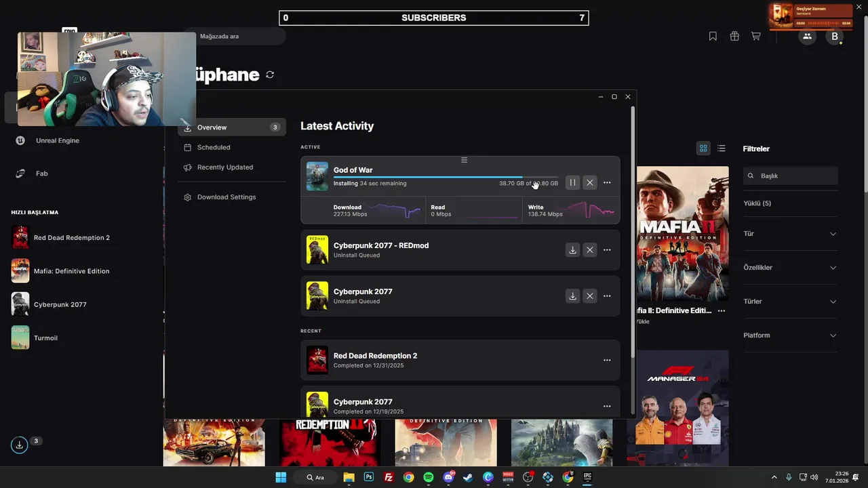Click download icon on Cyberpunk 2077 - REDmod row

(x=572, y=250)
